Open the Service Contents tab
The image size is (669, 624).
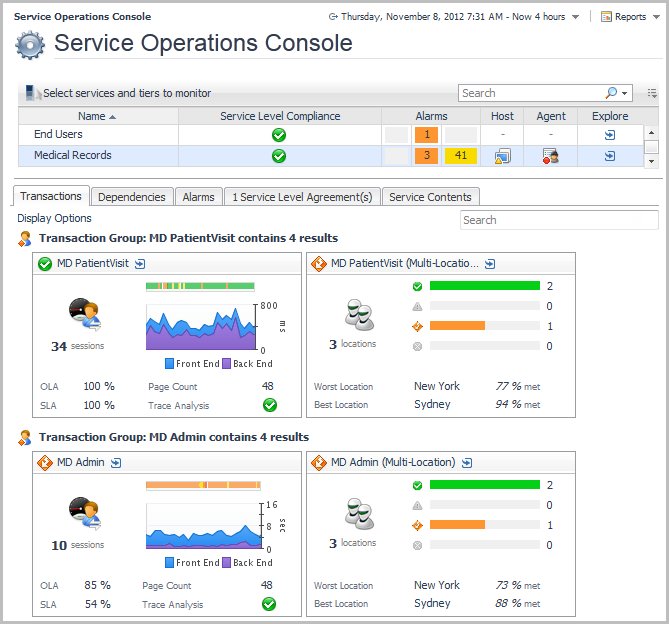click(429, 197)
